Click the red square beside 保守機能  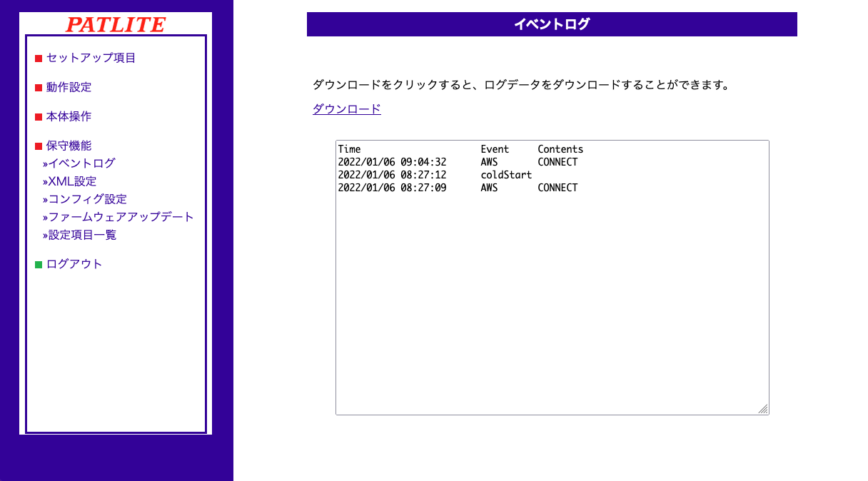point(39,146)
